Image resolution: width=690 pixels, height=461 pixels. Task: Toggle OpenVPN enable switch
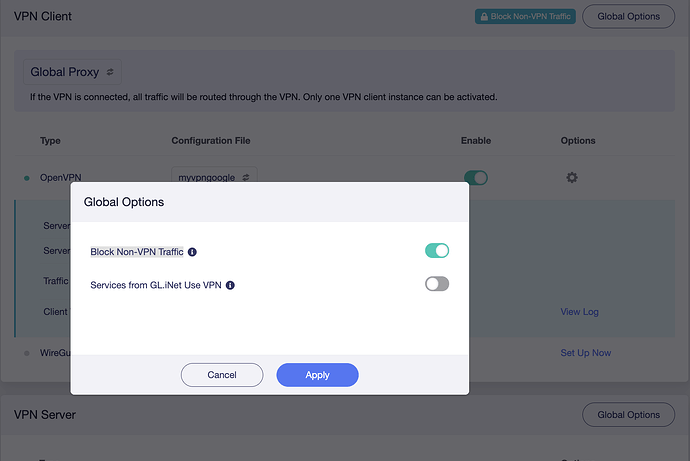pos(476,177)
